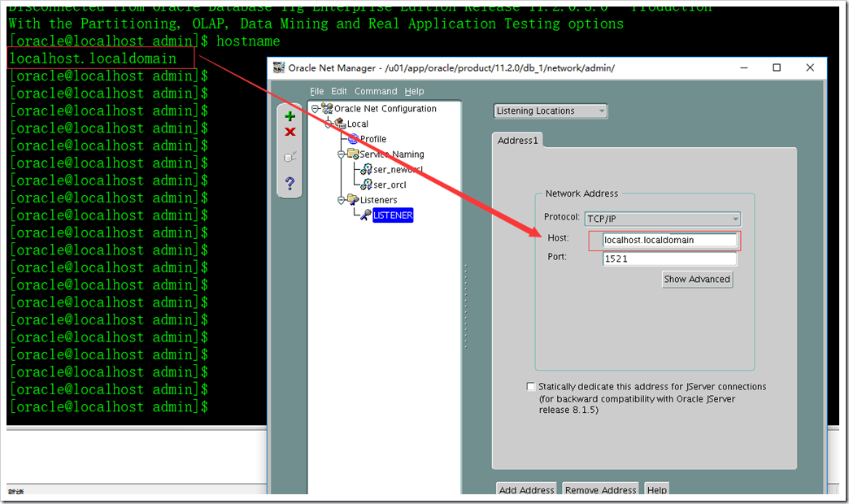The height and width of the screenshot is (504, 849).
Task: Click the Help button at the bottom
Action: [x=657, y=489]
